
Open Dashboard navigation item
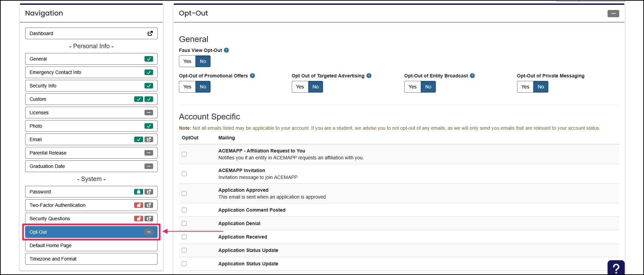(91, 33)
